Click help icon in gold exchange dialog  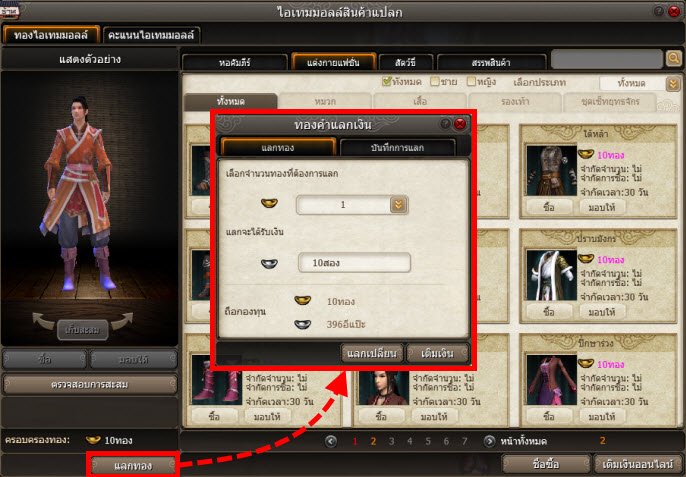(445, 124)
